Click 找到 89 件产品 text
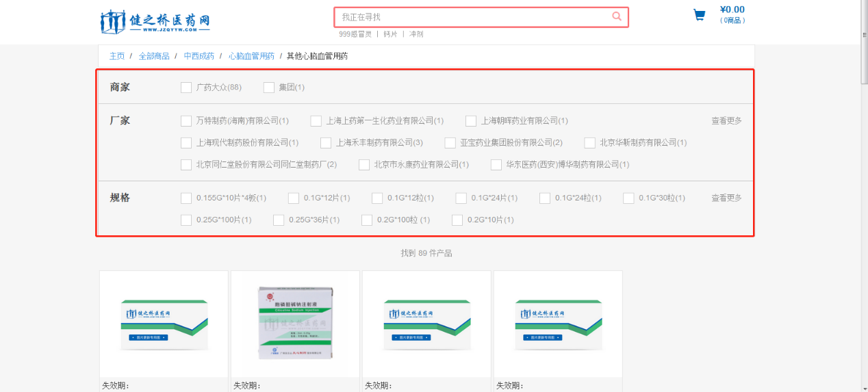This screenshot has height=392, width=868. pos(426,254)
